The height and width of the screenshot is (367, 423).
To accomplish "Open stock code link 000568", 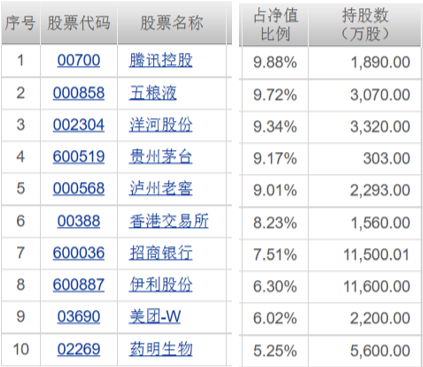I will tap(79, 189).
